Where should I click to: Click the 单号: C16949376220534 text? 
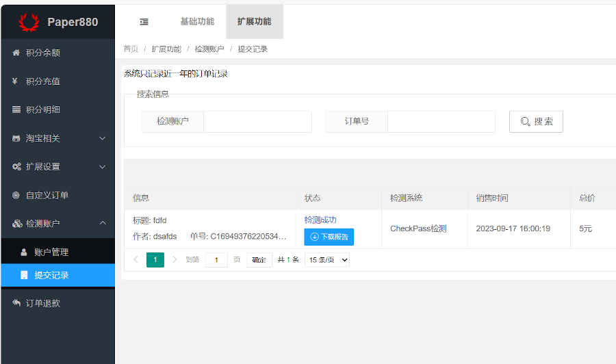pos(238,236)
